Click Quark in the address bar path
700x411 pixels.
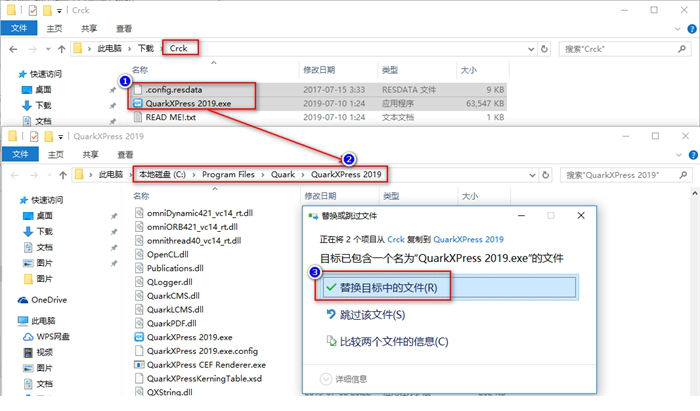283,174
